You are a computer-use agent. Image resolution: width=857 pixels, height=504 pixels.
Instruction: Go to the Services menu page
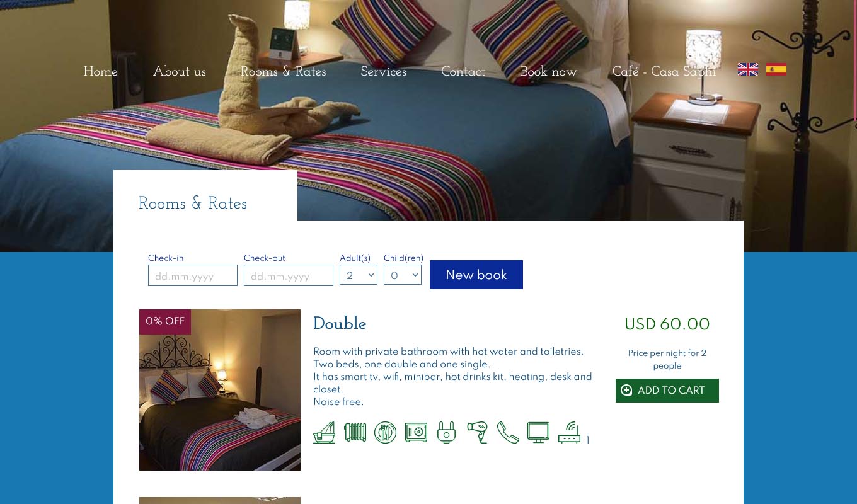click(x=383, y=72)
